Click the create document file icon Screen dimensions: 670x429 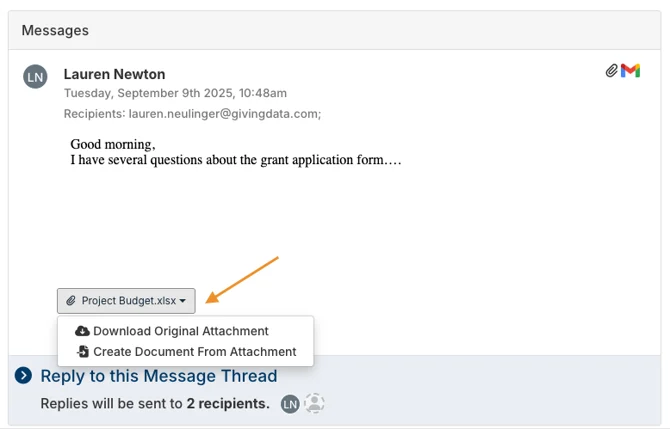[82, 352]
